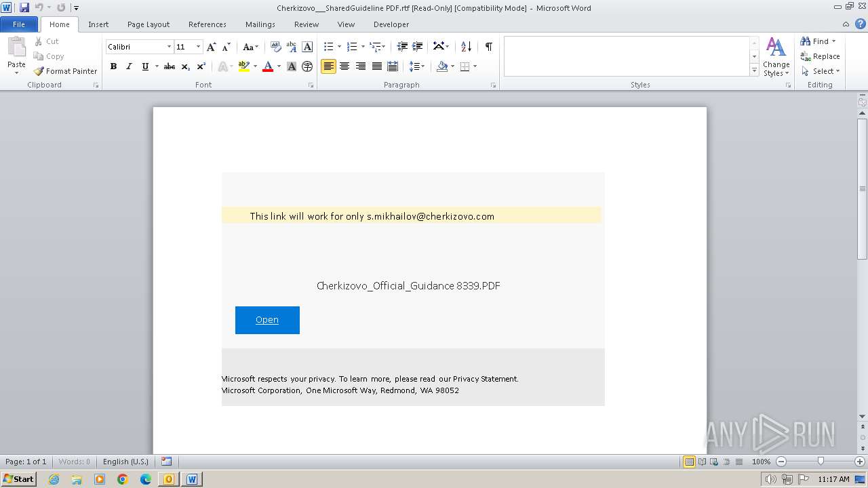Switch to the References tab
868x488 pixels.
[x=208, y=24]
